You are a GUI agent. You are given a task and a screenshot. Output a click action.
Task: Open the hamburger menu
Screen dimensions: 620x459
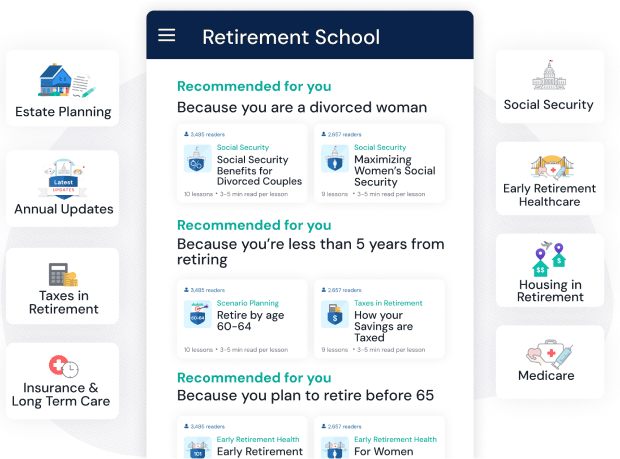pyautogui.click(x=167, y=36)
